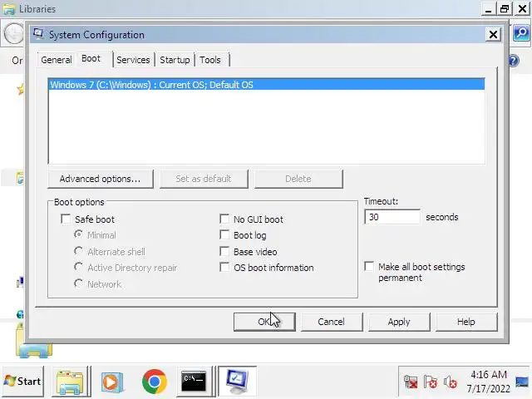Apply the boot settings
Image resolution: width=532 pixels, height=399 pixels.
[399, 322]
